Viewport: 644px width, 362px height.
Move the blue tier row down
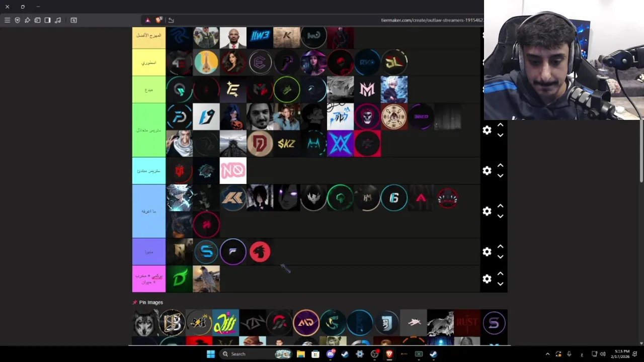tap(500, 216)
